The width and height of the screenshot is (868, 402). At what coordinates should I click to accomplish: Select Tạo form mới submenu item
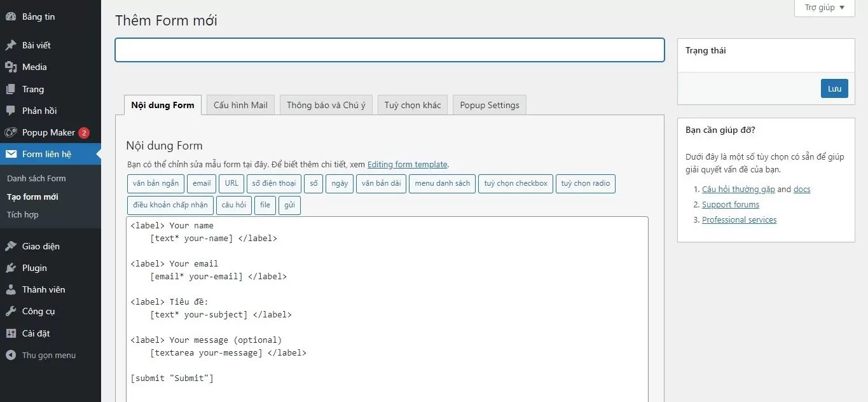(32, 197)
